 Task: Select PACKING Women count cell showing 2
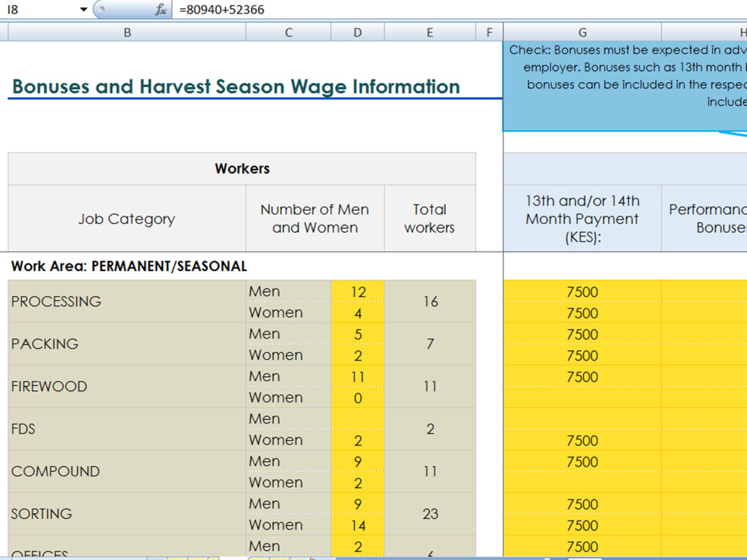pyautogui.click(x=358, y=355)
